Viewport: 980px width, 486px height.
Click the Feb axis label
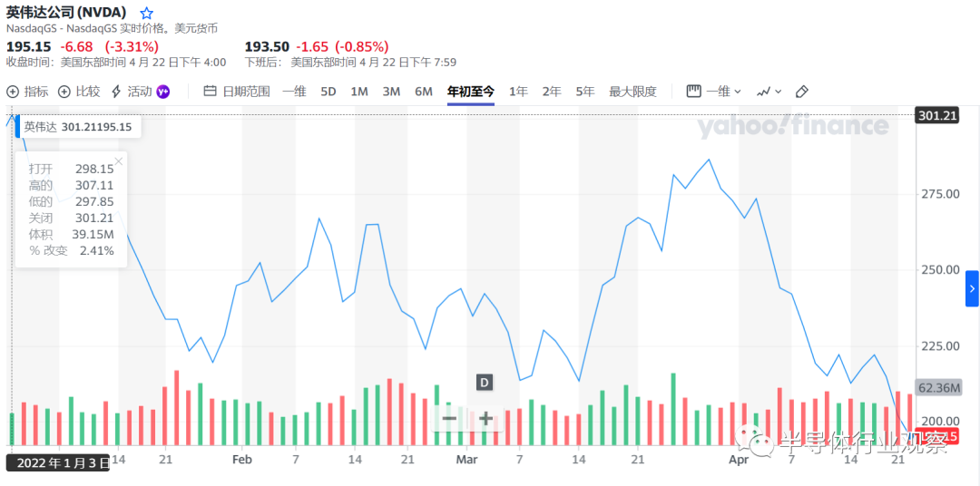point(241,460)
